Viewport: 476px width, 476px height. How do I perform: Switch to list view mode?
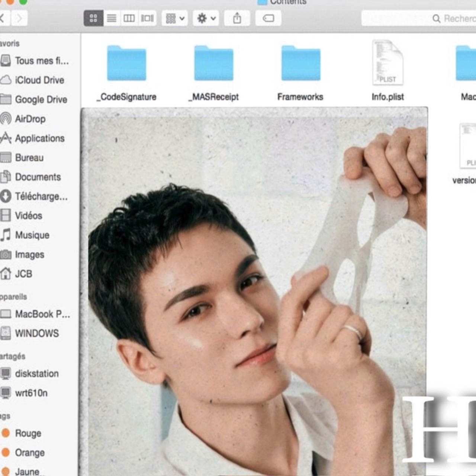pos(111,18)
